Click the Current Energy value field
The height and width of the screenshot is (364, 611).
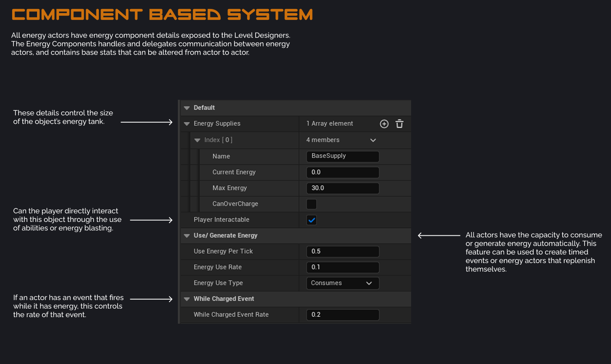[x=342, y=172]
